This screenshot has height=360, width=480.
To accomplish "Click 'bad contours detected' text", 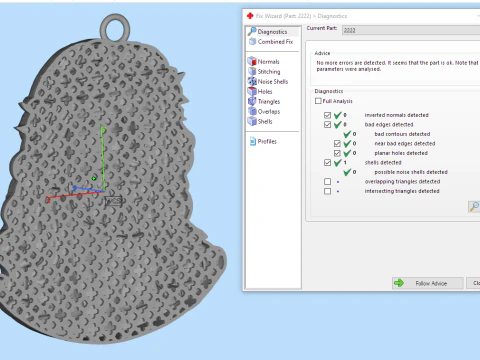I will coord(402,134).
